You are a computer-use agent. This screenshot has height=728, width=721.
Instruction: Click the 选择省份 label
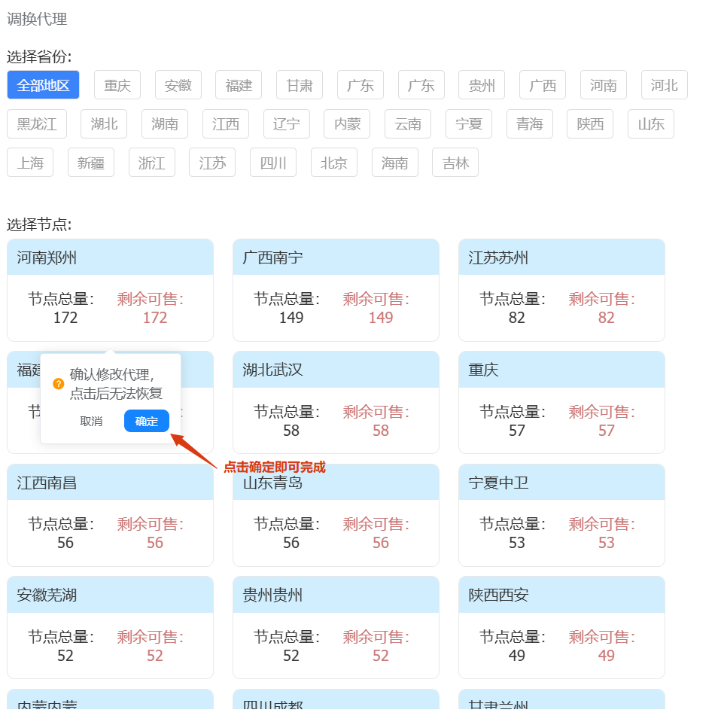tap(39, 56)
